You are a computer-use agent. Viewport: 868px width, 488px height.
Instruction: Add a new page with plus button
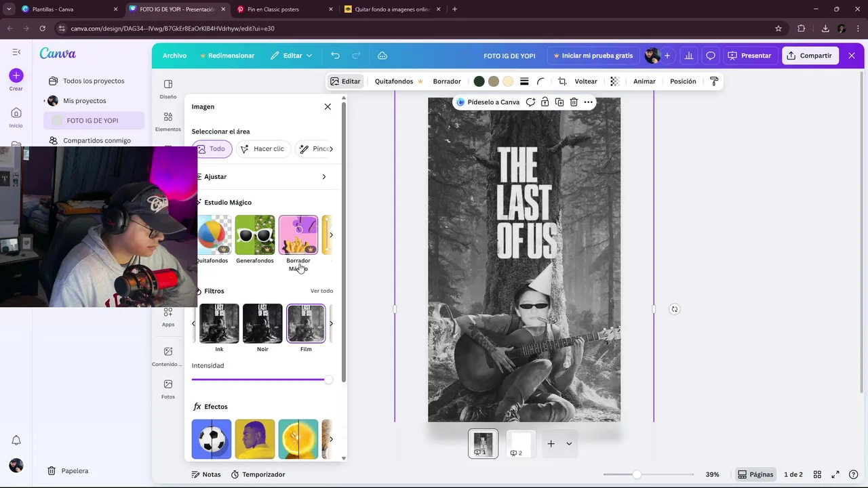tap(551, 444)
